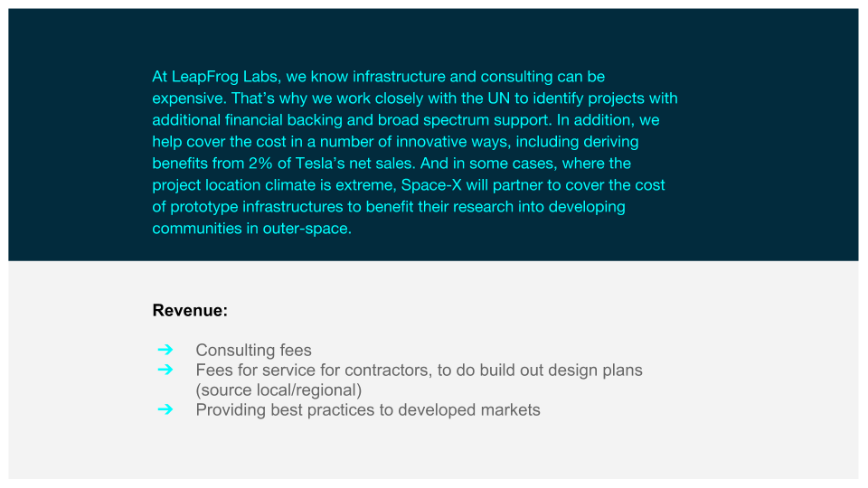Click the arrow bullet beside Consulting fees

(165, 350)
